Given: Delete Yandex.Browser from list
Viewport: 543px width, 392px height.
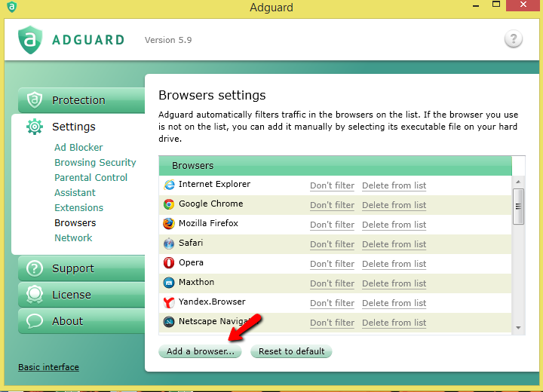Looking at the screenshot, I should [394, 303].
